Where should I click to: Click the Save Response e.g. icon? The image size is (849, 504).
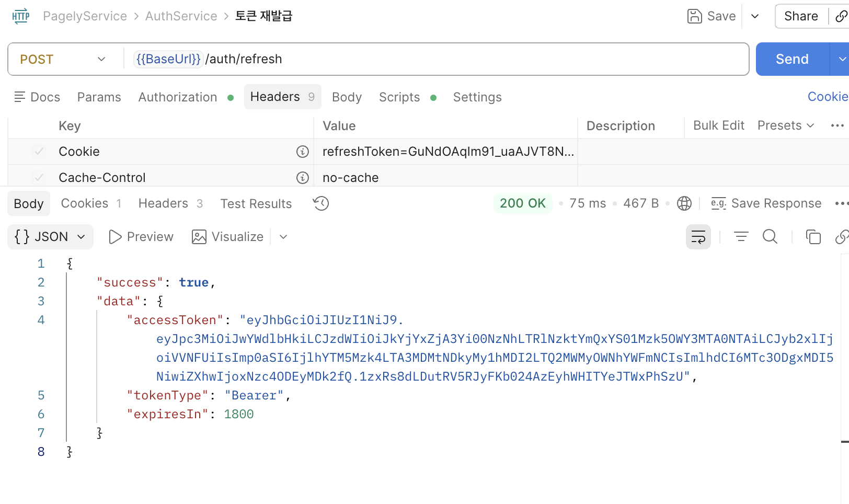coord(719,203)
